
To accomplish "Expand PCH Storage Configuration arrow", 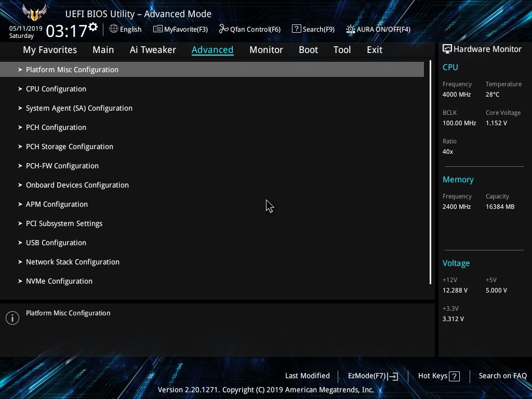I will 20,147.
